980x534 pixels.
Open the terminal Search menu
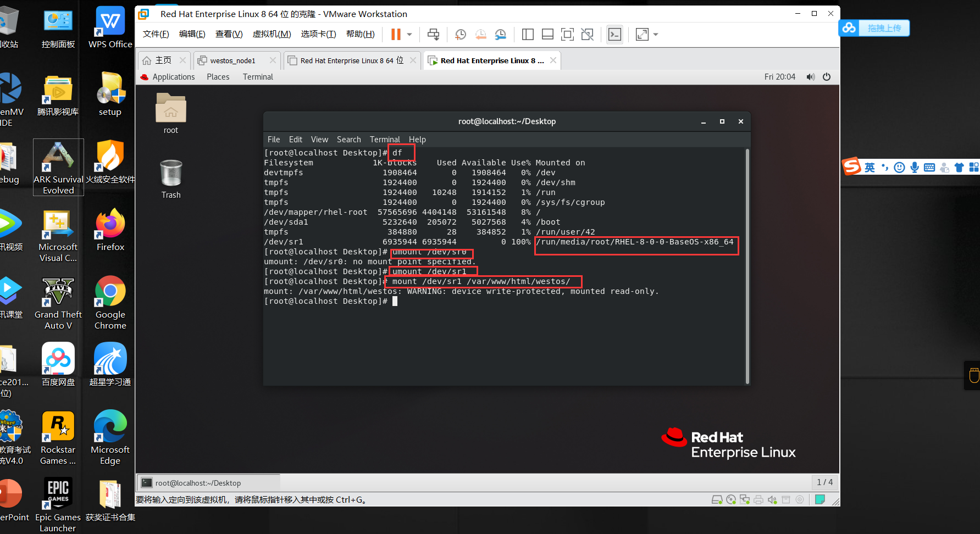pyautogui.click(x=349, y=140)
